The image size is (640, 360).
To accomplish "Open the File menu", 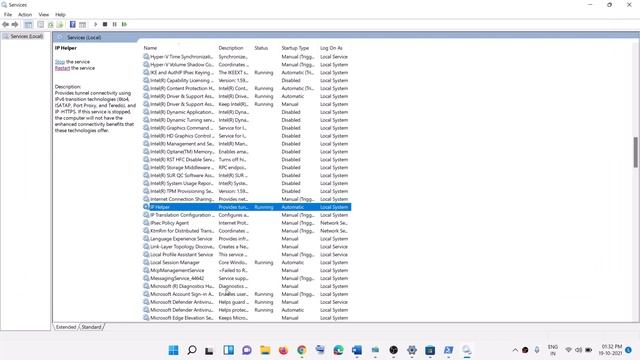I will (x=8, y=14).
